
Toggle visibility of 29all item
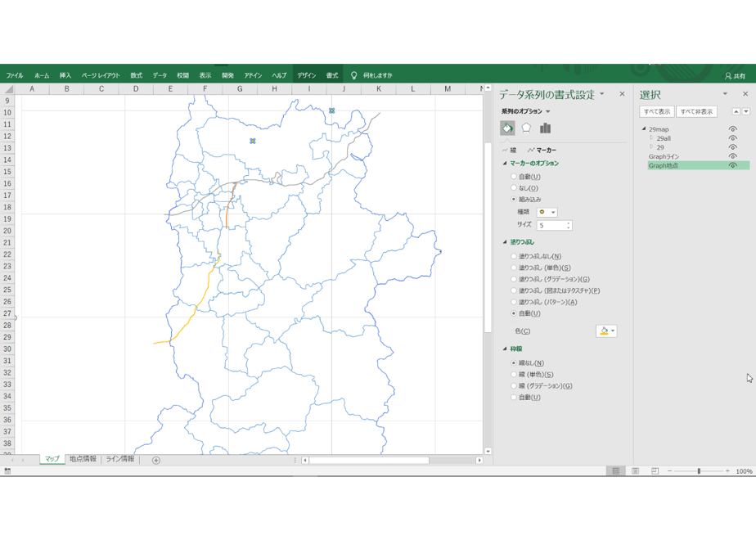point(732,138)
